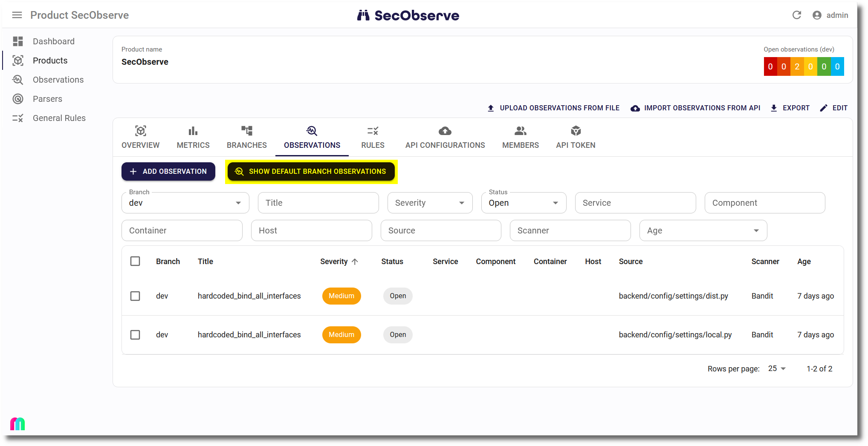This screenshot has height=446, width=868.
Task: Switch to the Branches tab
Action: coord(246,137)
